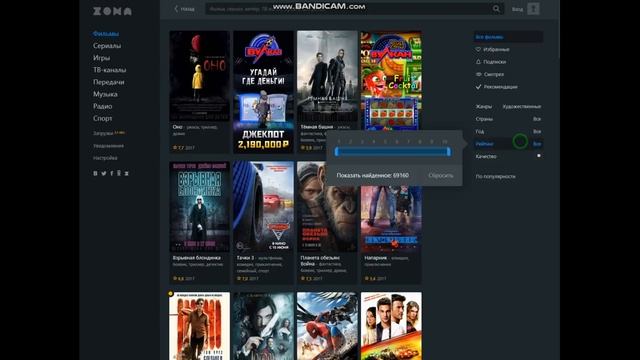This screenshot has height=360, width=640.
Task: Open Уведомления notifications page
Action: coord(108,146)
